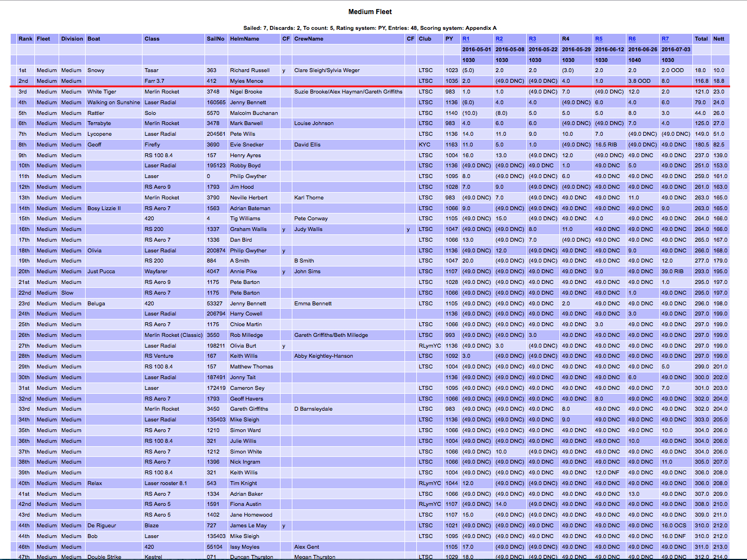Image resolution: width=747 pixels, height=560 pixels.
Task: Click crew name 'Louise Johnson'
Action: tap(314, 123)
